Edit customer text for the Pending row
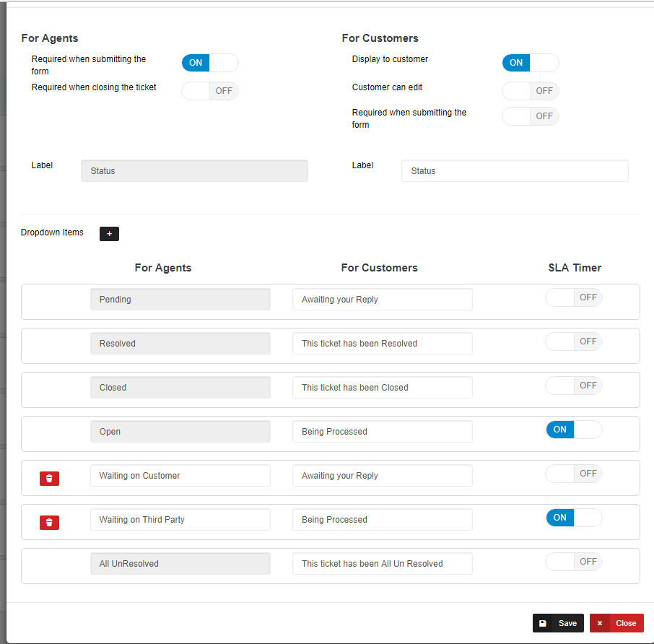Viewport: 654px width, 644px height. click(382, 300)
